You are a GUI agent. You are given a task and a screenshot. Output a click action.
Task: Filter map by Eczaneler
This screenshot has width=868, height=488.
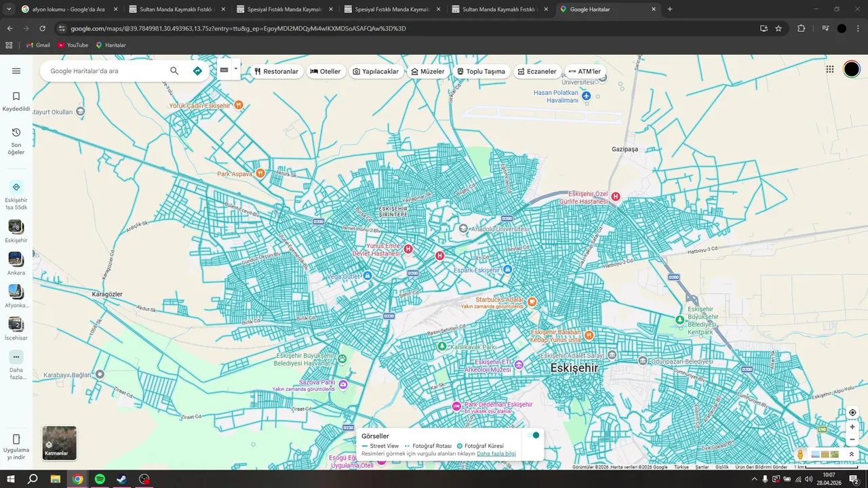(537, 71)
